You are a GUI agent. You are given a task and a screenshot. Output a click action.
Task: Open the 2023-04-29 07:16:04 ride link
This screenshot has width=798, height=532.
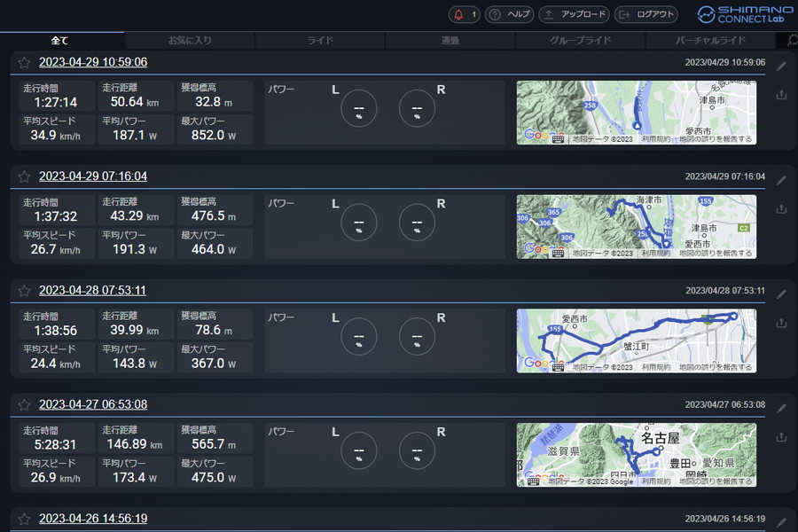[93, 176]
